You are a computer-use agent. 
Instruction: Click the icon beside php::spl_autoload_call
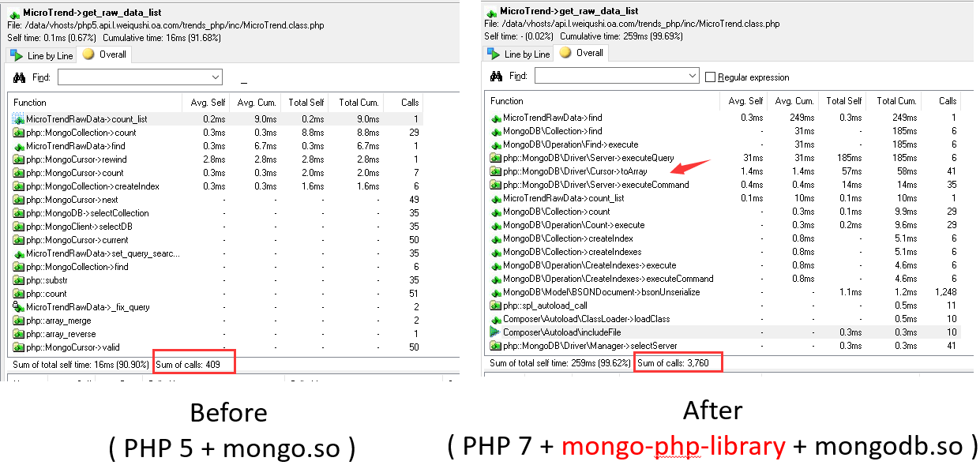coord(495,306)
